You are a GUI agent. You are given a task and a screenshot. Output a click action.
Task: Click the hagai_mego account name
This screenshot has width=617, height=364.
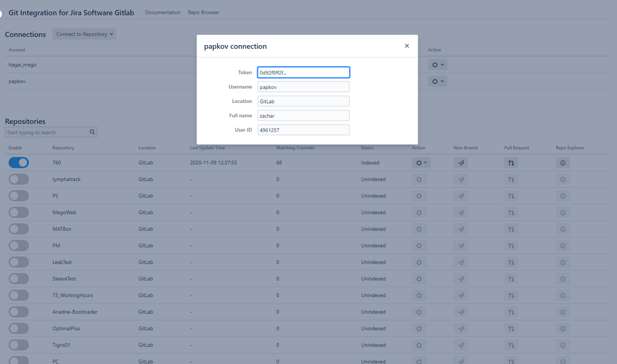tap(23, 64)
